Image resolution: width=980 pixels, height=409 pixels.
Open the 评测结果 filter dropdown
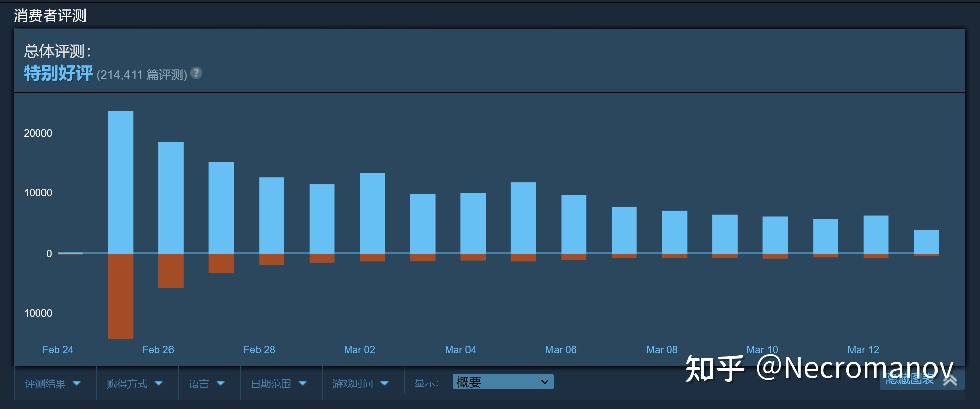click(x=54, y=384)
